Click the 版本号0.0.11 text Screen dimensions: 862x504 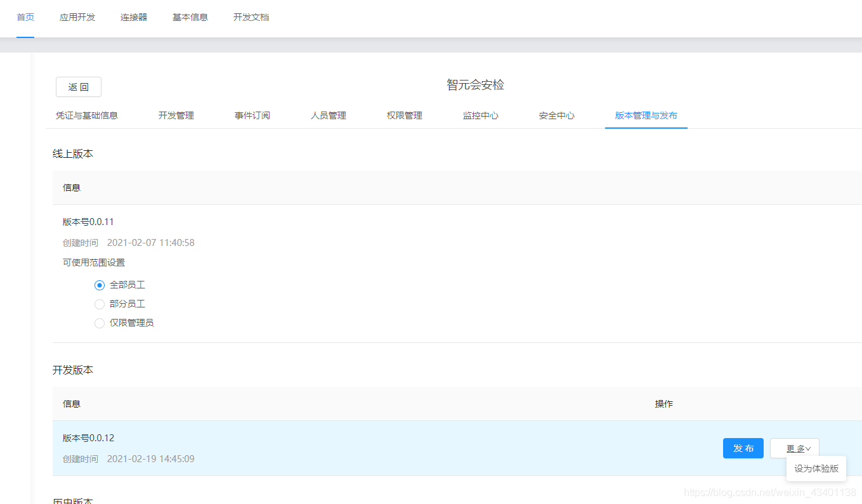(x=88, y=222)
